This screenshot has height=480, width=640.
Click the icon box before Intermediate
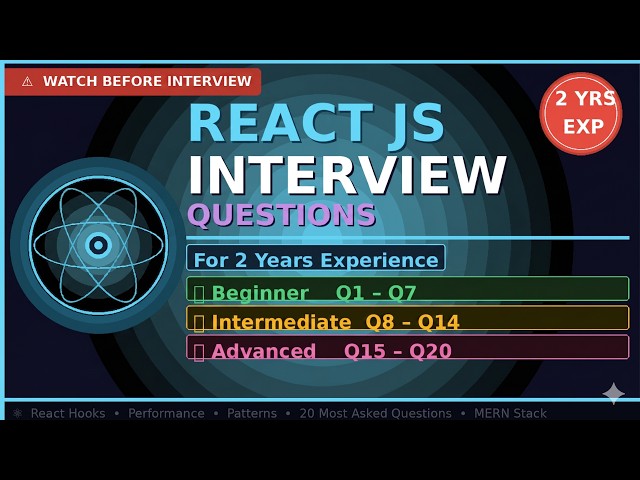pyautogui.click(x=199, y=323)
